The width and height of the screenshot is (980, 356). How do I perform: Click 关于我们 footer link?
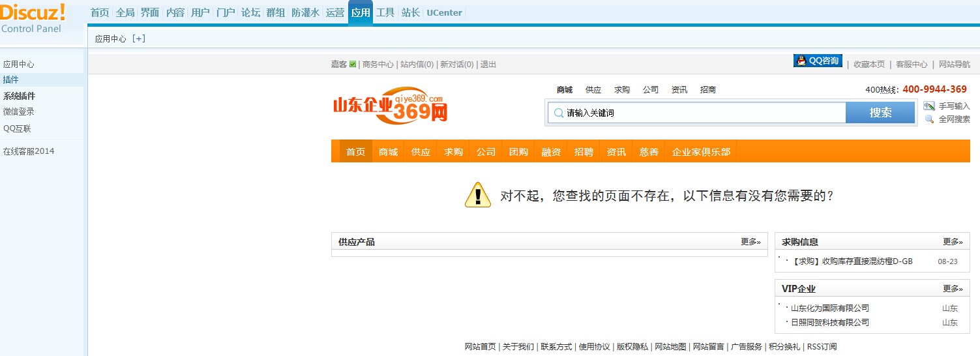click(x=518, y=347)
